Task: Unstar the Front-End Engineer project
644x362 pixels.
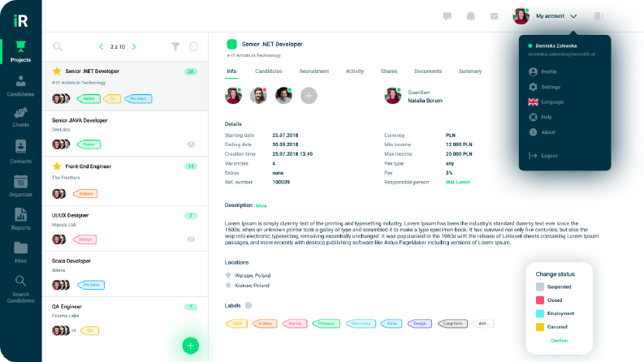Action: click(57, 166)
